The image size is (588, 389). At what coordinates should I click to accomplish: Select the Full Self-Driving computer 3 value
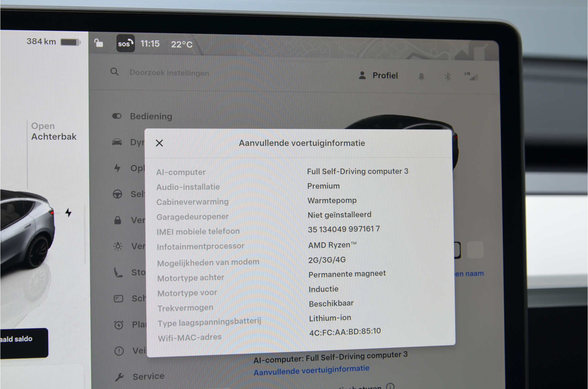(358, 171)
